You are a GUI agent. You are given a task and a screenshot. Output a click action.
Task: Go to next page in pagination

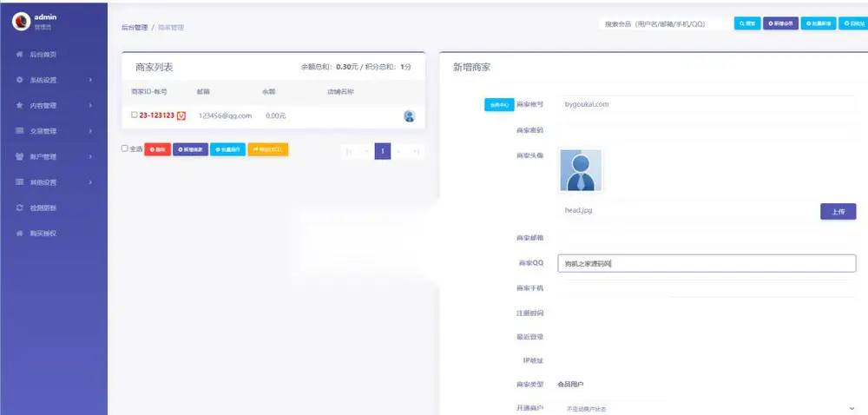click(x=399, y=151)
